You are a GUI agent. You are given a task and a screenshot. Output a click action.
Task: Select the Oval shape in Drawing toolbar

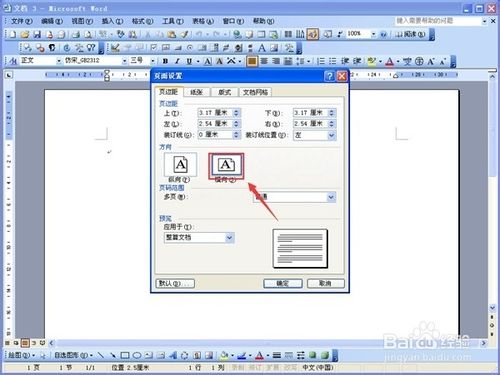pos(137,355)
